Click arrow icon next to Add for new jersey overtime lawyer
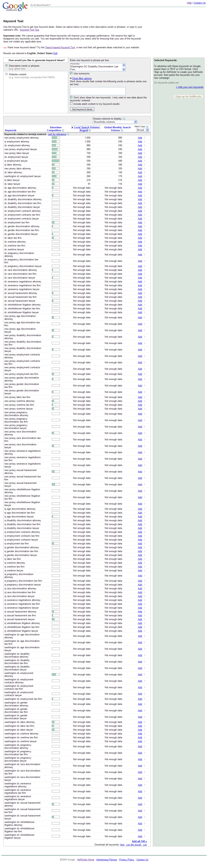Viewport: 208px width, 868px height. click(144, 409)
